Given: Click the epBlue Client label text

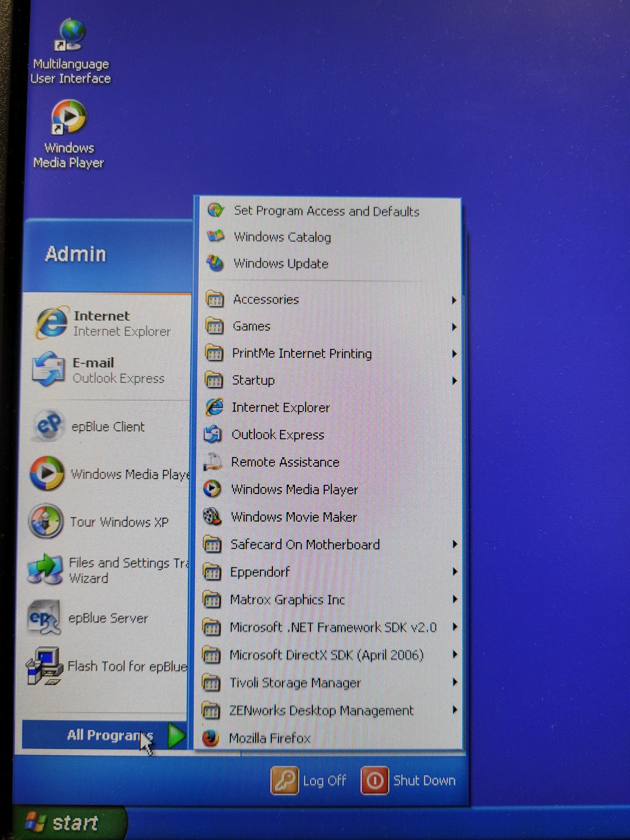Looking at the screenshot, I should click(x=108, y=426).
